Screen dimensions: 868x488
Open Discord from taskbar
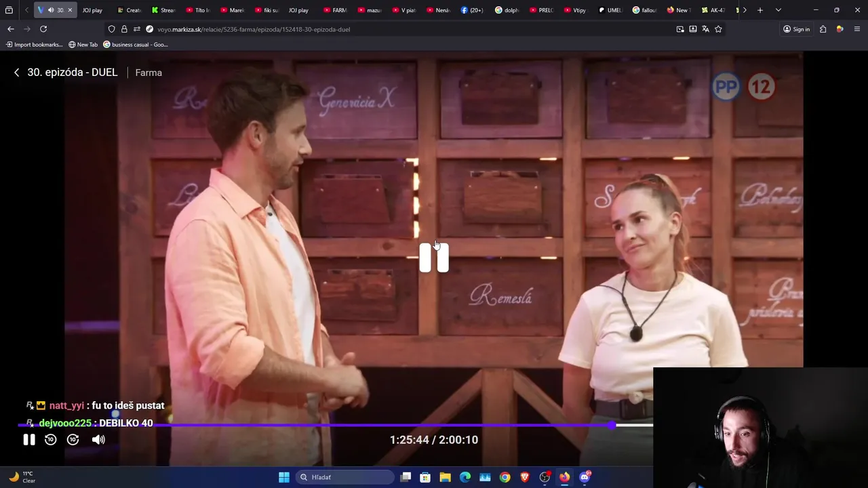(x=585, y=477)
